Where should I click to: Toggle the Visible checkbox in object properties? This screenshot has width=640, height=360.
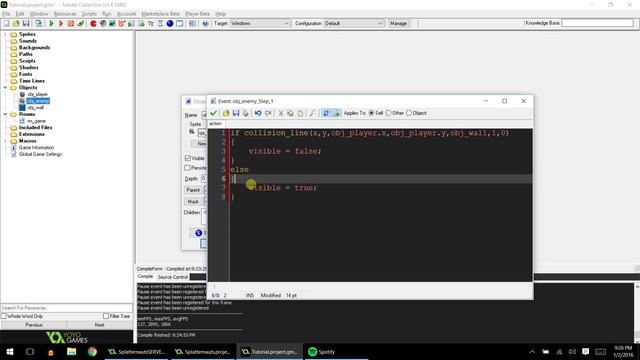(x=188, y=158)
